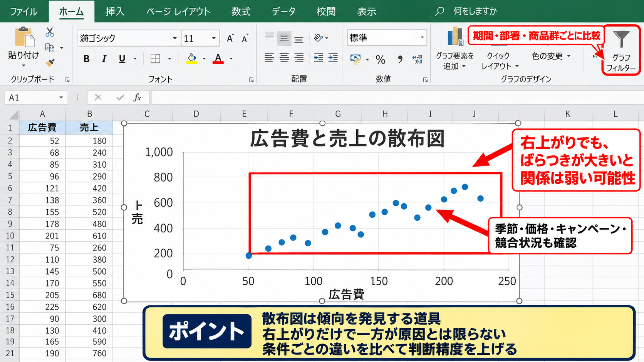644x362 pixels.
Task: Switch to the ページ レイアウト tab
Action: tap(178, 12)
